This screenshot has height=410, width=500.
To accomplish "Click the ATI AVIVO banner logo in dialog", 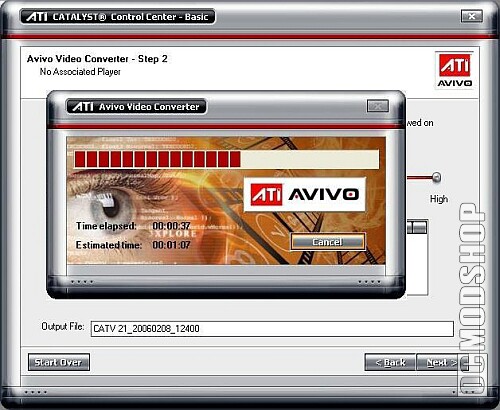I will [x=305, y=194].
